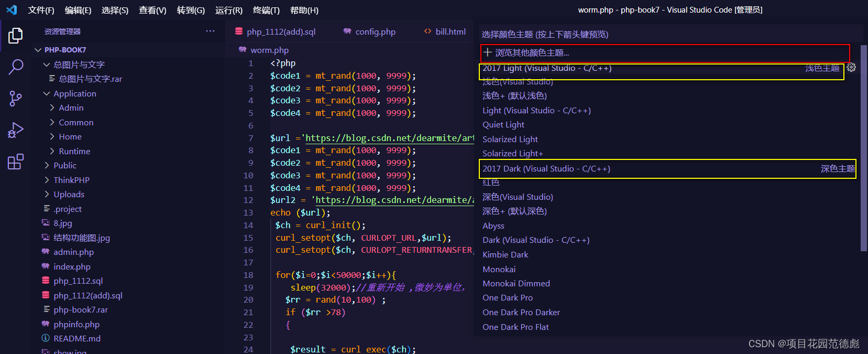Expand the Runtime folder
The image size is (868, 354).
pyautogui.click(x=52, y=151)
